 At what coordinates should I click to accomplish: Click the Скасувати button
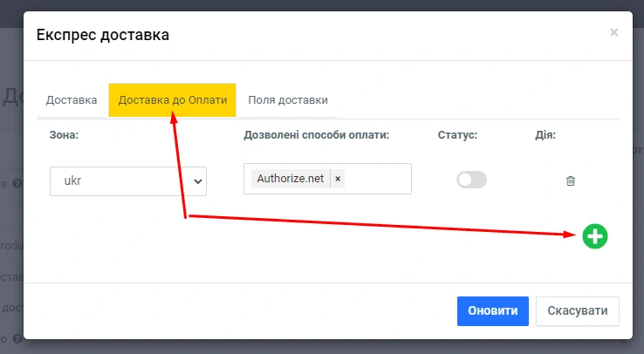tap(578, 310)
